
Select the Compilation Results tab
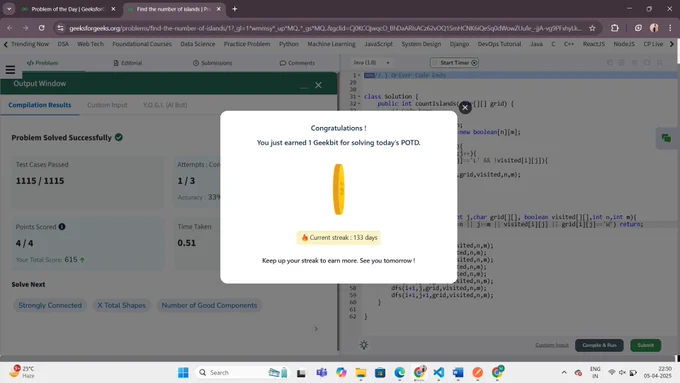(x=39, y=105)
